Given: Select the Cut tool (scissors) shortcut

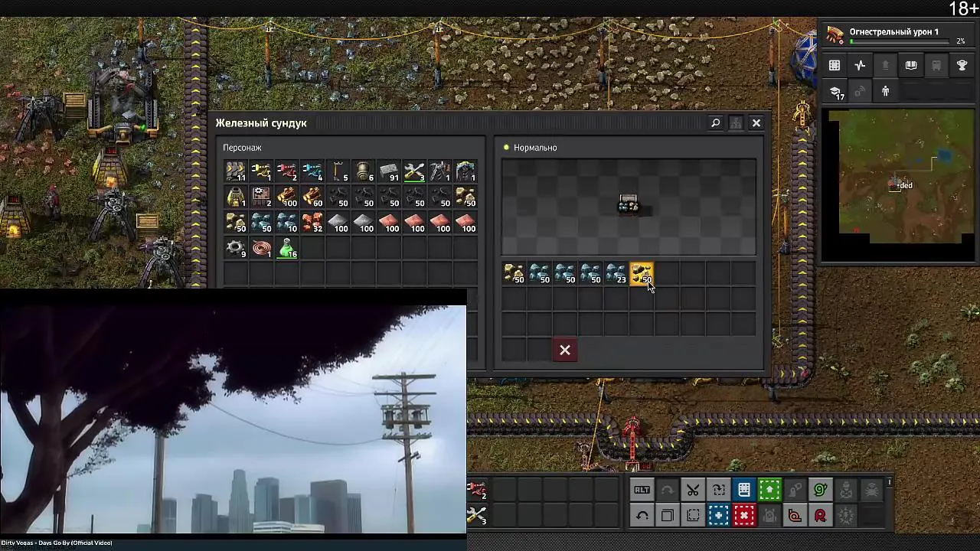Looking at the screenshot, I should [693, 490].
